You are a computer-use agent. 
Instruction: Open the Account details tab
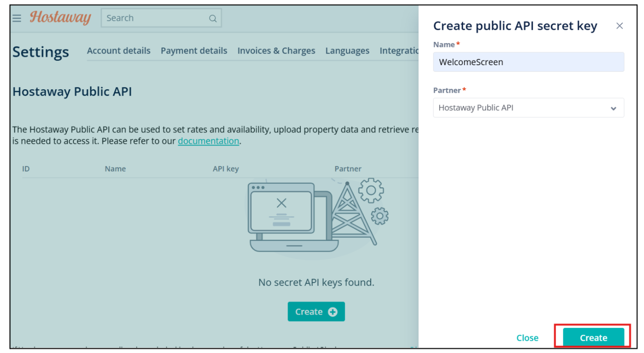(119, 51)
